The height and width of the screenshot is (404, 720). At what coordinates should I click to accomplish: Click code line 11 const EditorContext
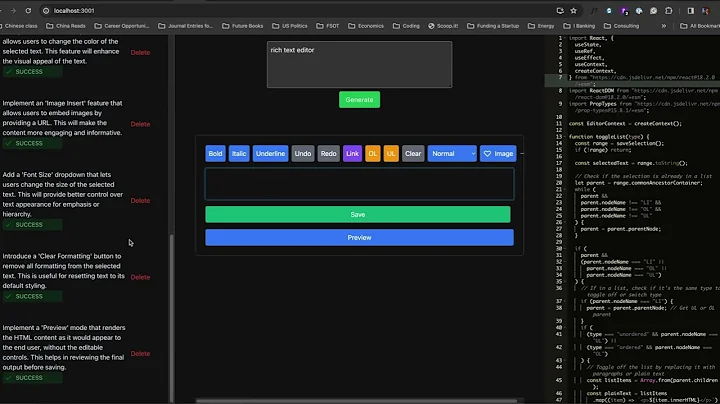pos(625,123)
